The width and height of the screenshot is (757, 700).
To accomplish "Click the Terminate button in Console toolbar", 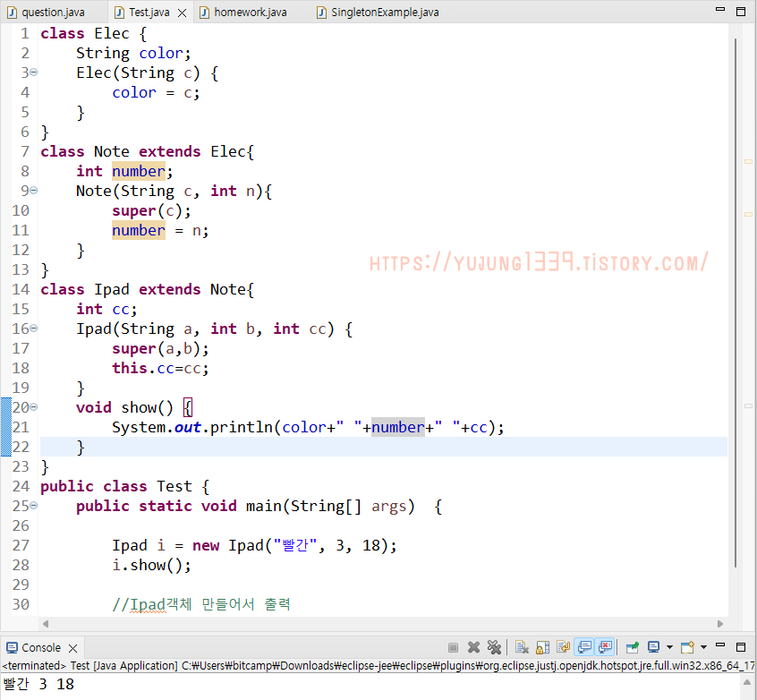I will 453,647.
